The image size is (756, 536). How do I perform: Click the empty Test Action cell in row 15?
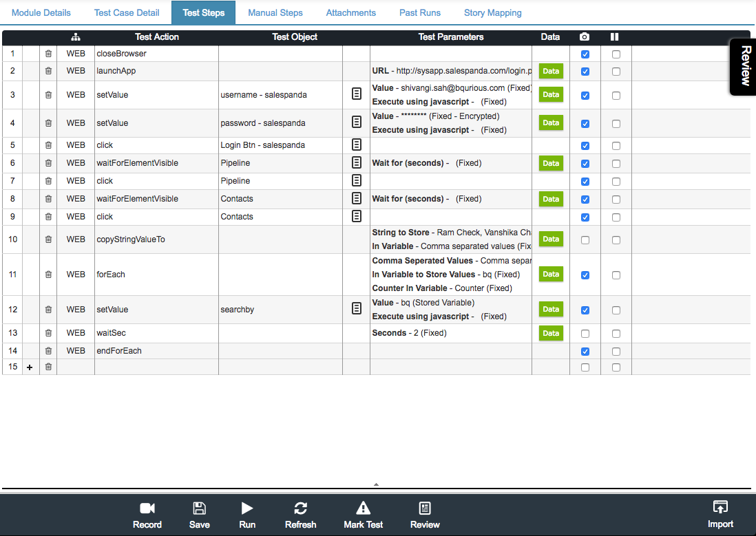tap(156, 367)
